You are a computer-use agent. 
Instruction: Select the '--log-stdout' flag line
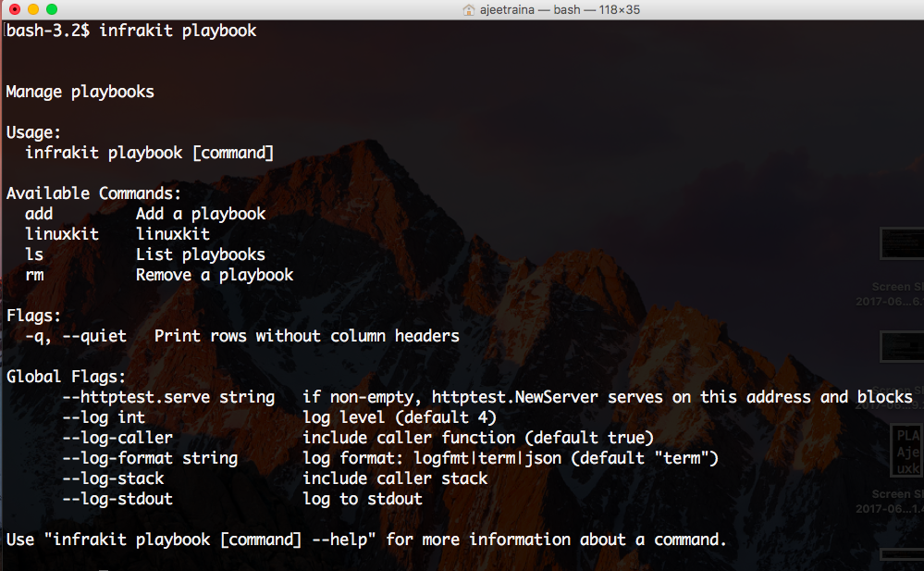click(117, 498)
